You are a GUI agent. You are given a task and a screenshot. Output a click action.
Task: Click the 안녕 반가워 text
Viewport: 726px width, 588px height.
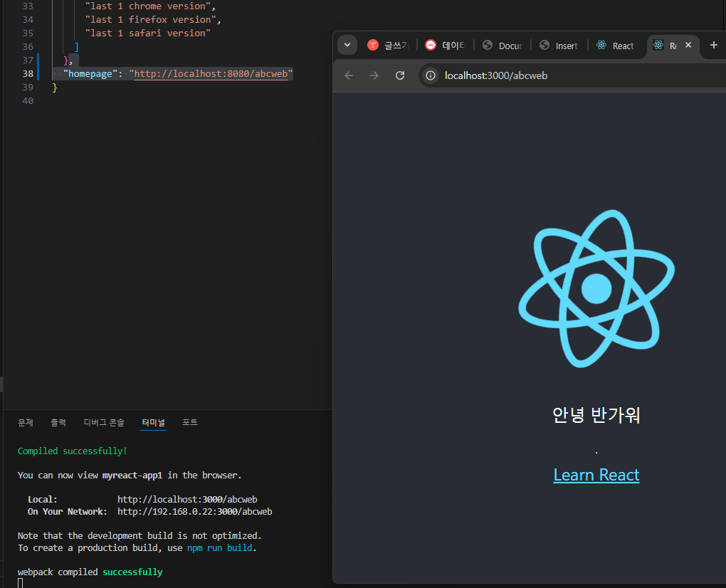596,415
